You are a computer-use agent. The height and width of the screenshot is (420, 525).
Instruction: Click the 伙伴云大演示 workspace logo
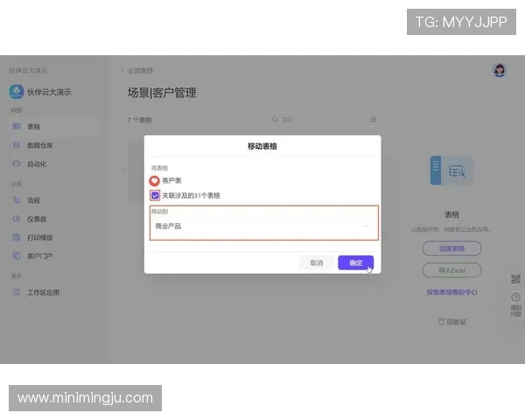pyautogui.click(x=17, y=92)
